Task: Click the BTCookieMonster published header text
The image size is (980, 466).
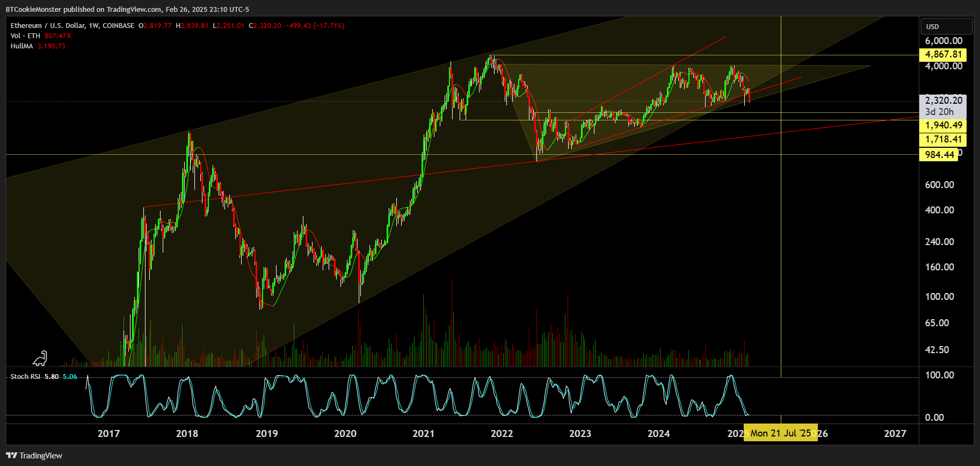Action: (127, 9)
